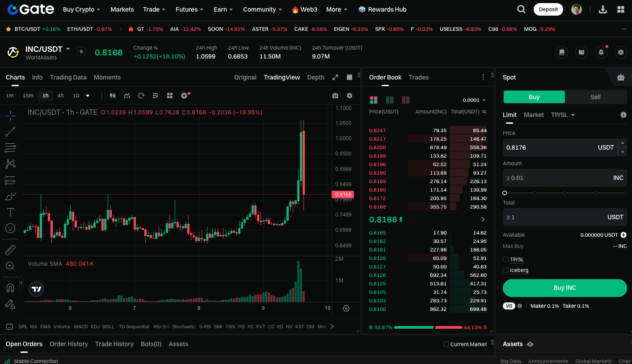Open the Order History tab
The height and width of the screenshot is (364, 632).
click(69, 344)
